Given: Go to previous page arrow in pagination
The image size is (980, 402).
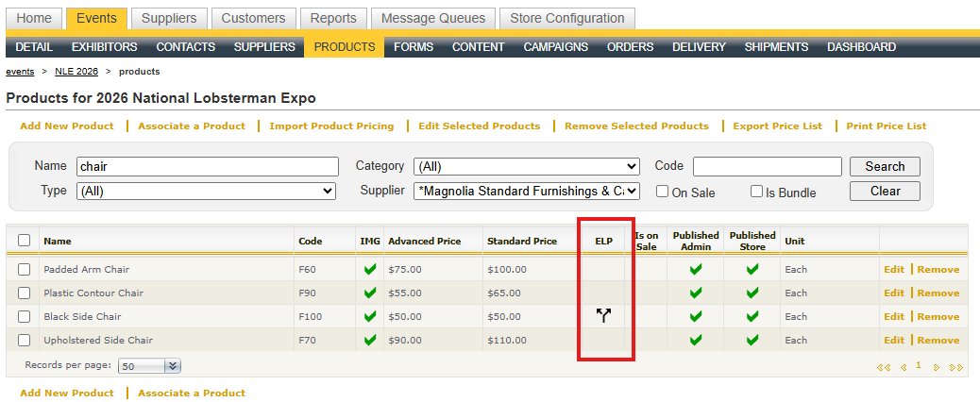Looking at the screenshot, I should [x=903, y=366].
